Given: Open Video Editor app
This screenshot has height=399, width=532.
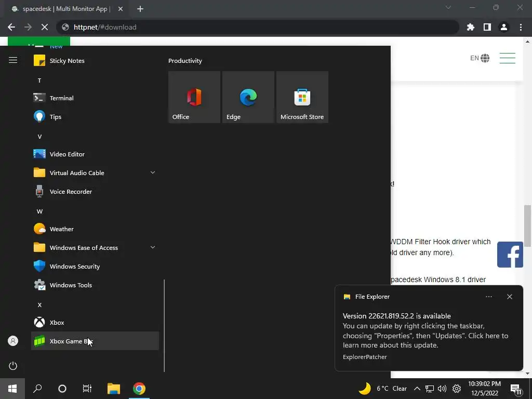Looking at the screenshot, I should tap(95, 154).
